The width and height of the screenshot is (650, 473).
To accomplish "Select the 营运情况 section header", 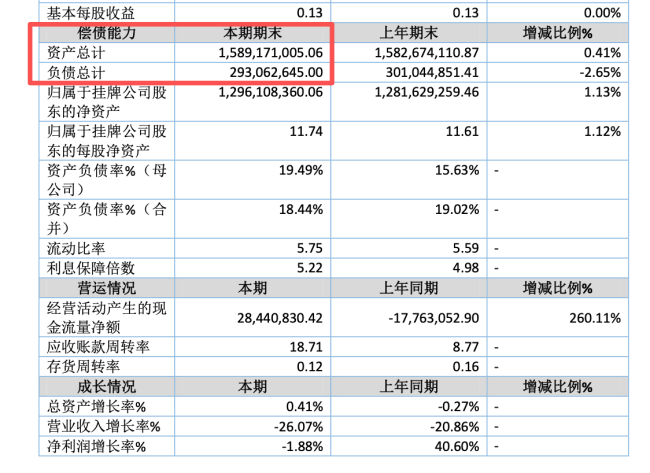I will [107, 288].
